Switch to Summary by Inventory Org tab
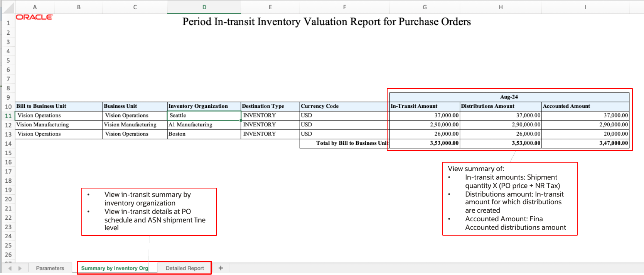Image resolution: width=644 pixels, height=275 pixels. pos(115,268)
